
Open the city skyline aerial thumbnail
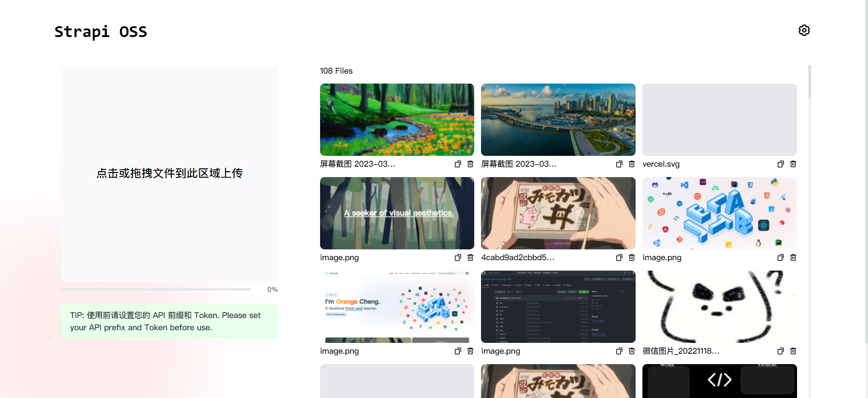(x=558, y=120)
